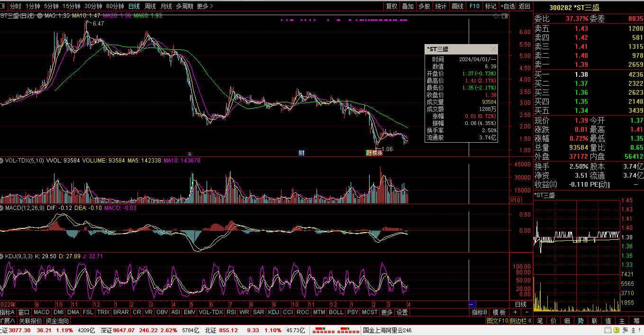Select MCST indicator in bottom bar
This screenshot has width=644, height=335.
click(x=370, y=313)
